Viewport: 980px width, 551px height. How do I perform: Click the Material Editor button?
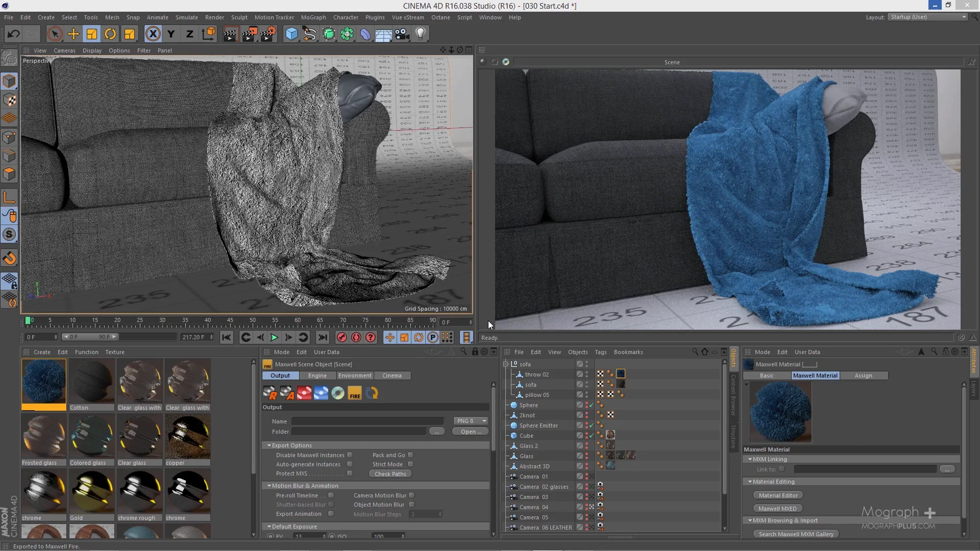(x=778, y=495)
